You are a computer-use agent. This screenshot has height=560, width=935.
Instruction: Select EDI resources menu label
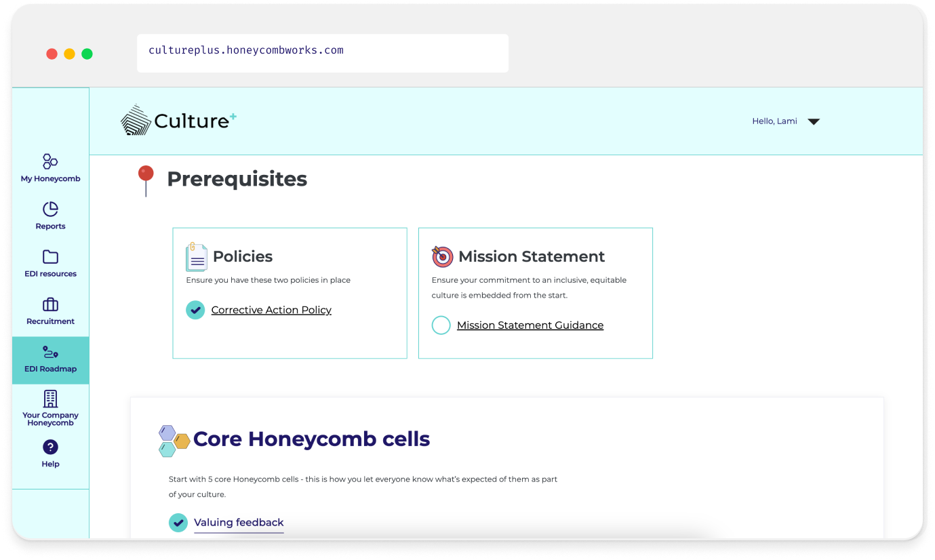pyautogui.click(x=50, y=274)
